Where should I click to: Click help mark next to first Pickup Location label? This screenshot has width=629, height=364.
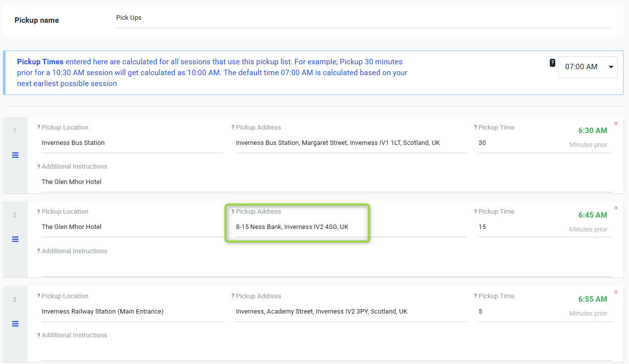(x=39, y=128)
